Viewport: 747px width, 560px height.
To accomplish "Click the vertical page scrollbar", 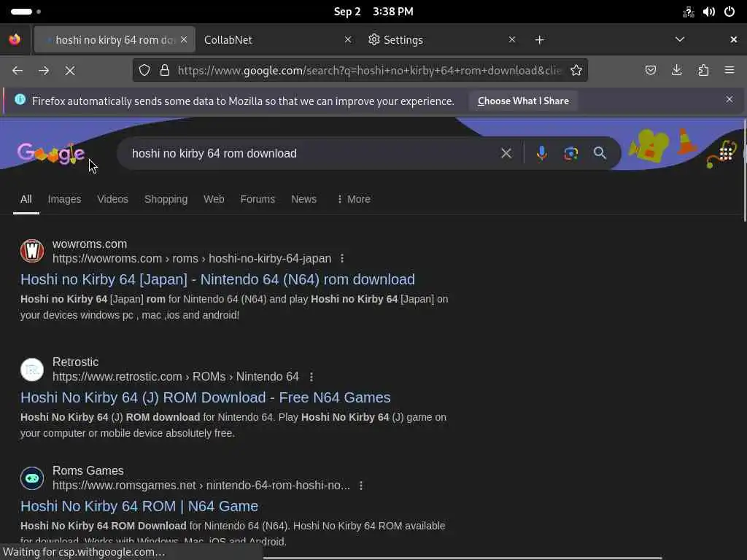I will click(x=744, y=171).
